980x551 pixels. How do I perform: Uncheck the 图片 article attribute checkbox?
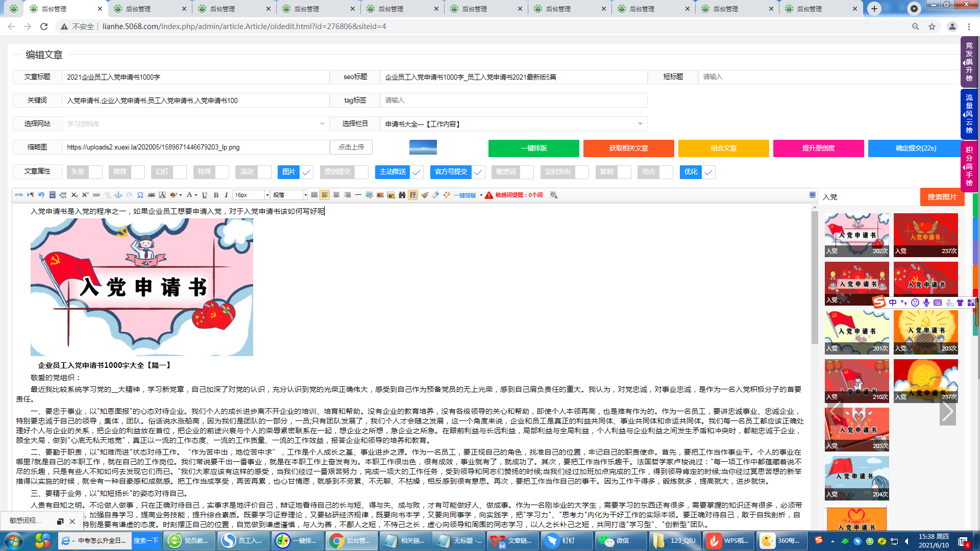click(306, 172)
